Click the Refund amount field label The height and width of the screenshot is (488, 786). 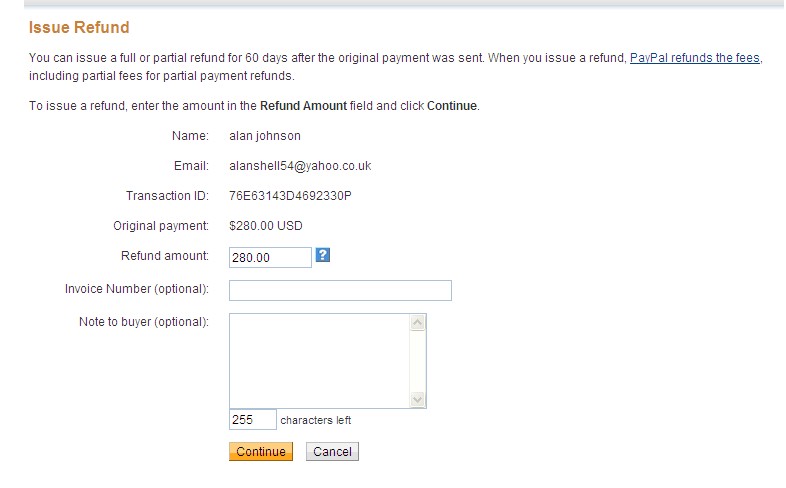[165, 256]
